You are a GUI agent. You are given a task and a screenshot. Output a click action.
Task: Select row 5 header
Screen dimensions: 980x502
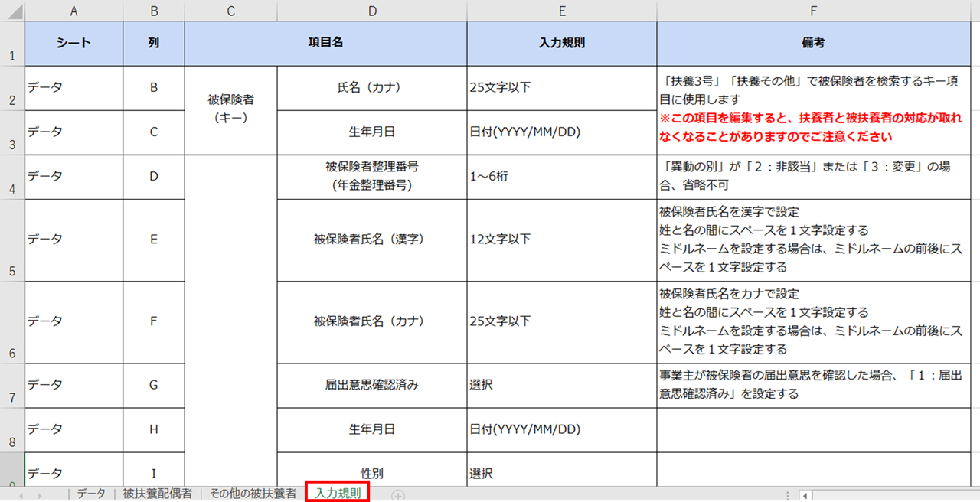click(x=12, y=240)
